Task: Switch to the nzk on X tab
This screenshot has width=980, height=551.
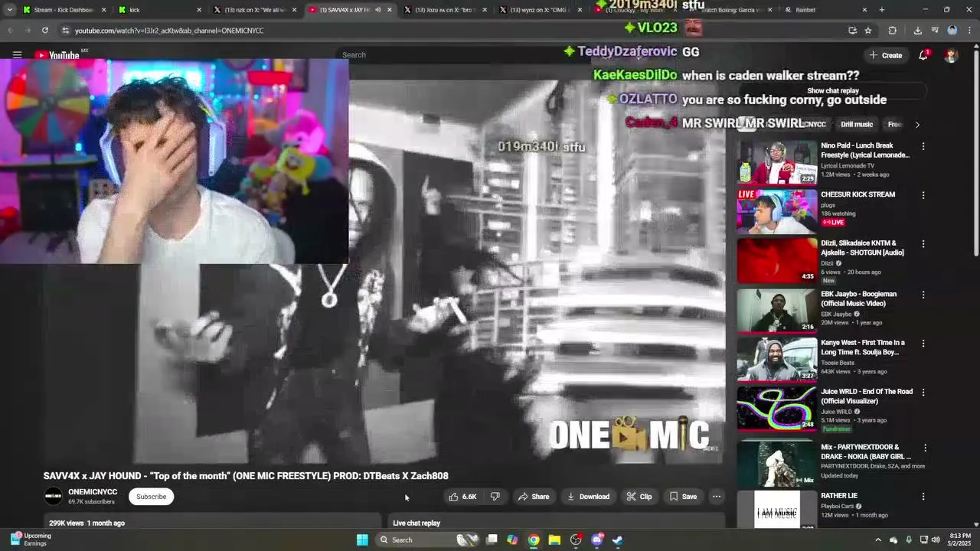Action: pyautogui.click(x=254, y=10)
